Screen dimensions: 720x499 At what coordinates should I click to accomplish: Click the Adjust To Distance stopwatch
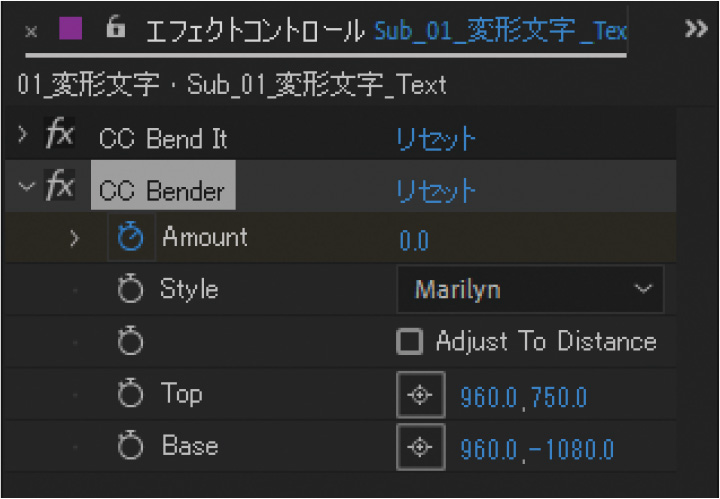coord(131,342)
